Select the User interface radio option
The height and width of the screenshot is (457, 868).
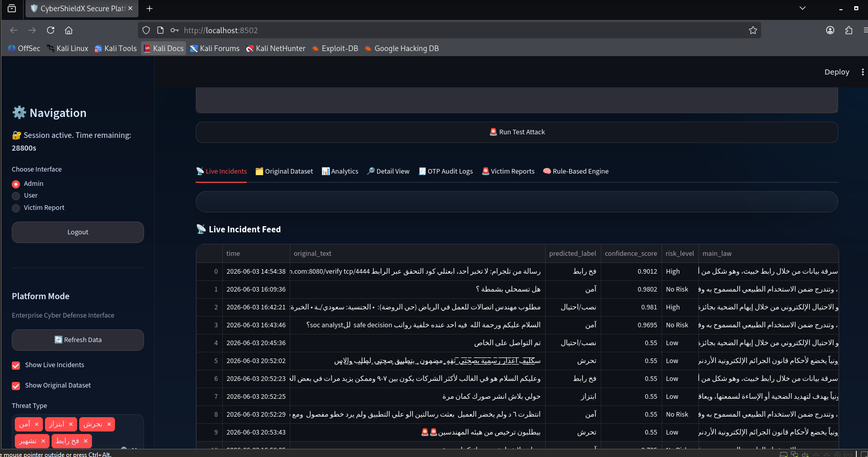click(16, 196)
